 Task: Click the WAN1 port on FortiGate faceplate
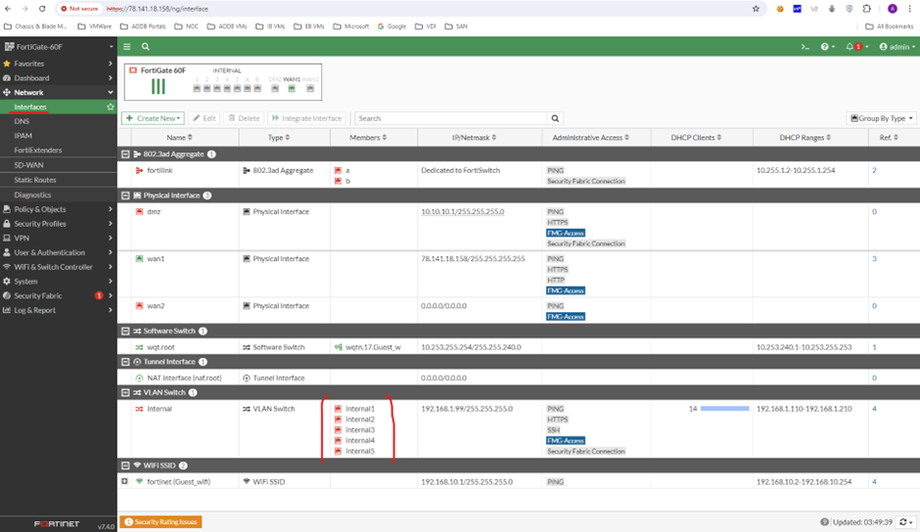point(292,89)
